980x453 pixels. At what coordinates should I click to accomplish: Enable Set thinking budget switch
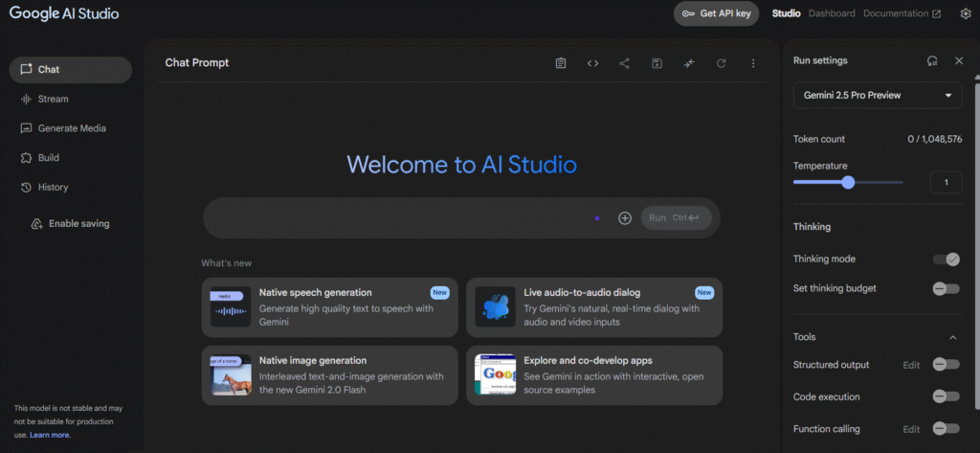947,288
